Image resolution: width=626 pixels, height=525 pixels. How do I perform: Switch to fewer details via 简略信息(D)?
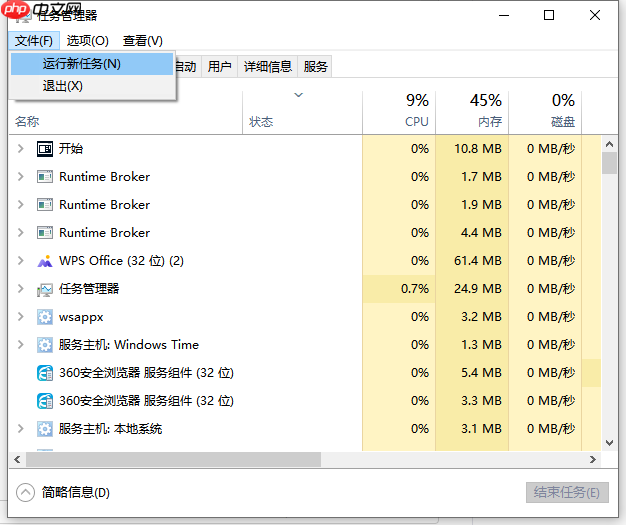[63, 492]
